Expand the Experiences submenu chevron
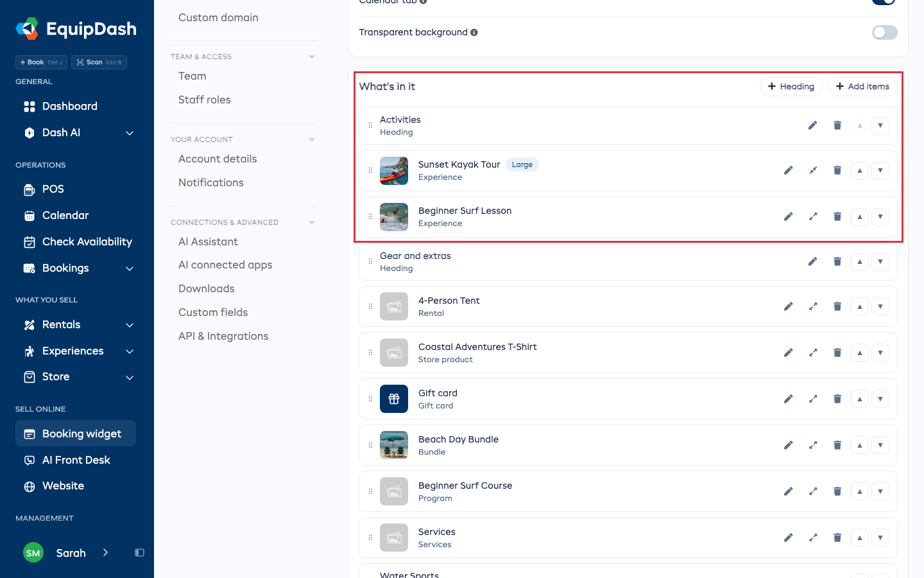The width and height of the screenshot is (924, 578). [130, 351]
